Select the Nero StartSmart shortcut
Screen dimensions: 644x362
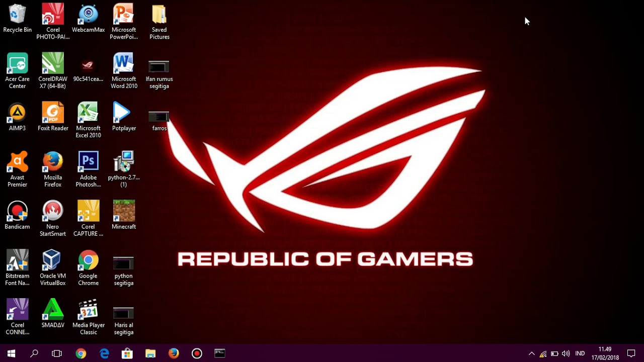click(53, 219)
